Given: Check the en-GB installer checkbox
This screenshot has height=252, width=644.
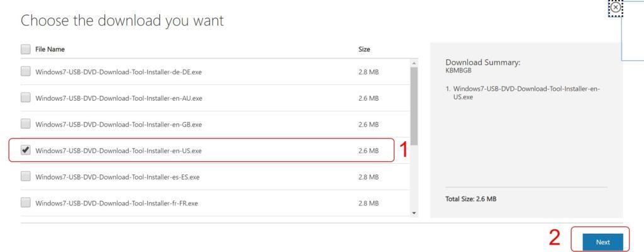Looking at the screenshot, I should [x=25, y=124].
